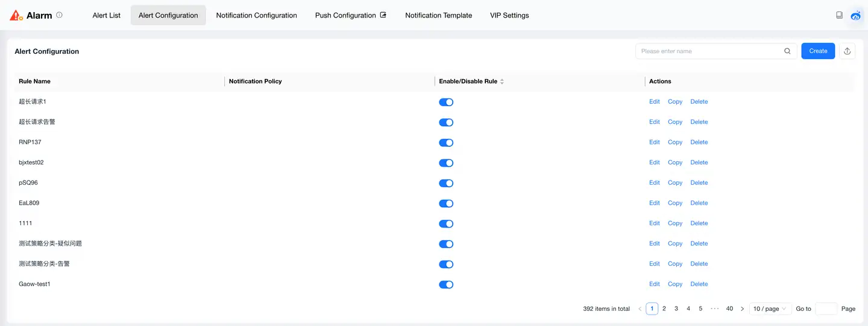This screenshot has width=868, height=326.
Task: Open the 10 / page size dropdown
Action: click(770, 309)
